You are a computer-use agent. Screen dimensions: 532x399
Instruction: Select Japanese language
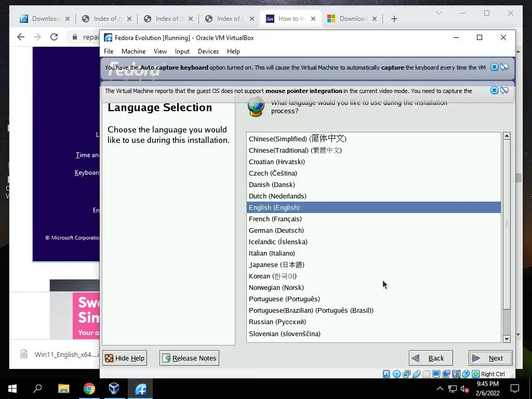(374, 264)
